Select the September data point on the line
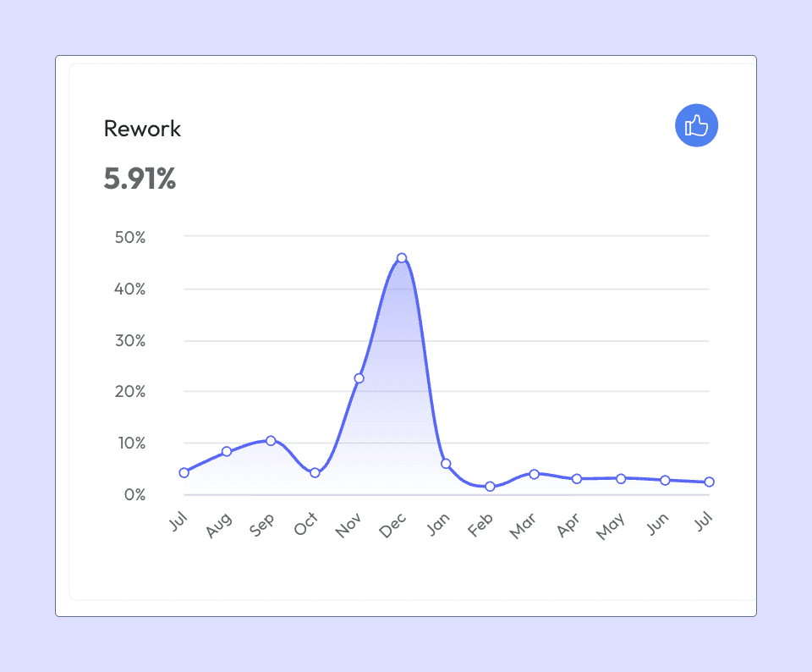Viewport: 812px width, 672px height. [x=271, y=440]
